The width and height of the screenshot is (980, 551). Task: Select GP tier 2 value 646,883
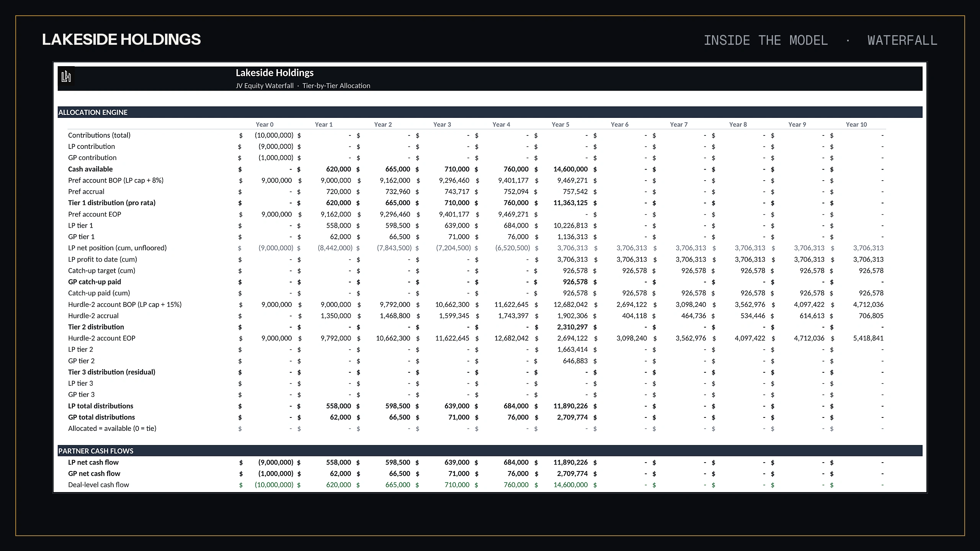[x=575, y=361]
